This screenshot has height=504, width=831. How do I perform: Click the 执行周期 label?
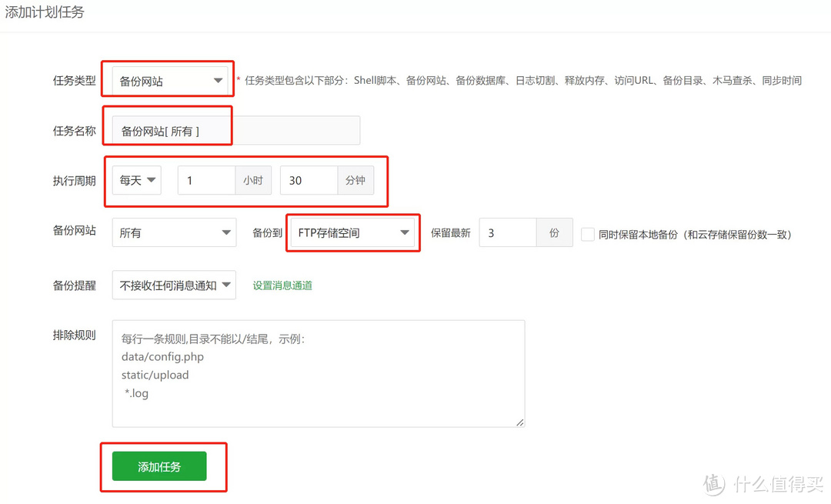[74, 181]
